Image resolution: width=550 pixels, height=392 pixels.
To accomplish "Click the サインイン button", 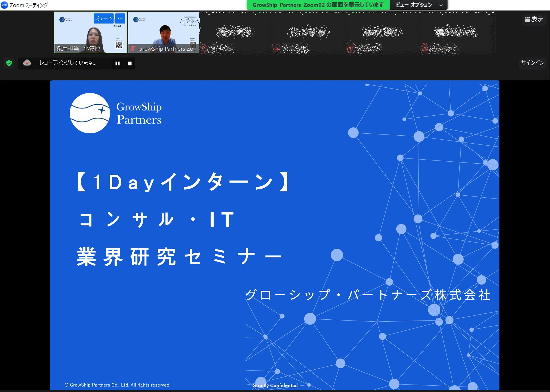I will click(x=532, y=63).
